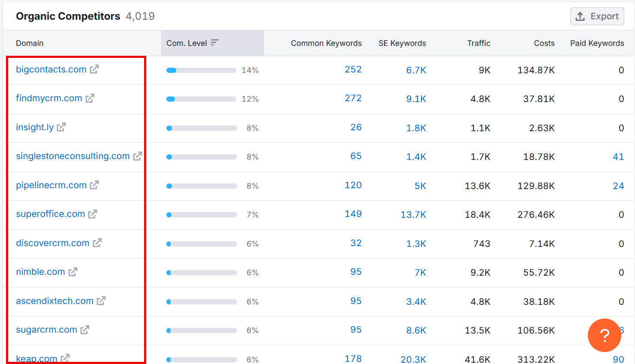The image size is (635, 364).
Task: Open discovercrm.com external link icon
Action: coord(97,243)
